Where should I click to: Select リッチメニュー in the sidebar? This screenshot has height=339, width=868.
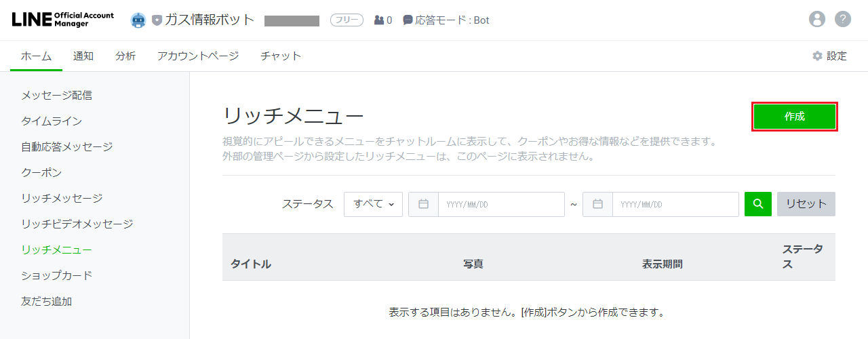[57, 250]
